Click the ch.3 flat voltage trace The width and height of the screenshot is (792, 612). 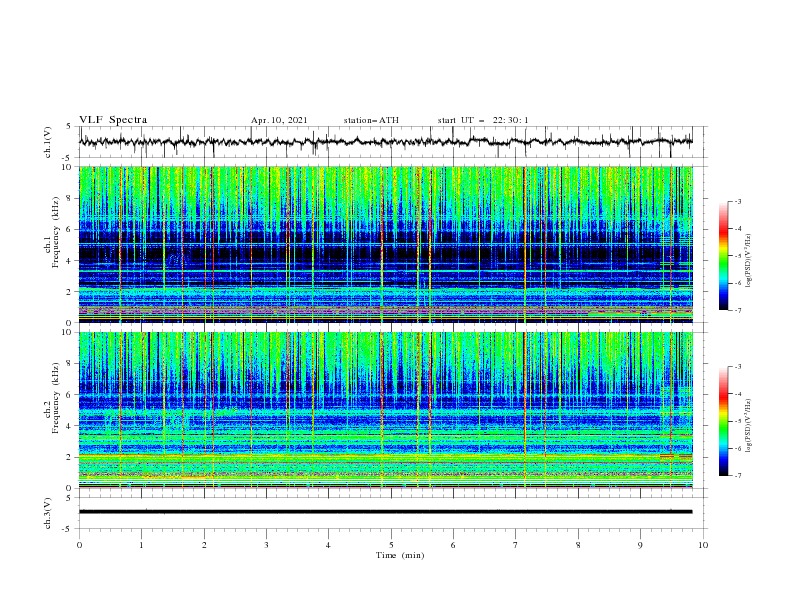[385, 512]
